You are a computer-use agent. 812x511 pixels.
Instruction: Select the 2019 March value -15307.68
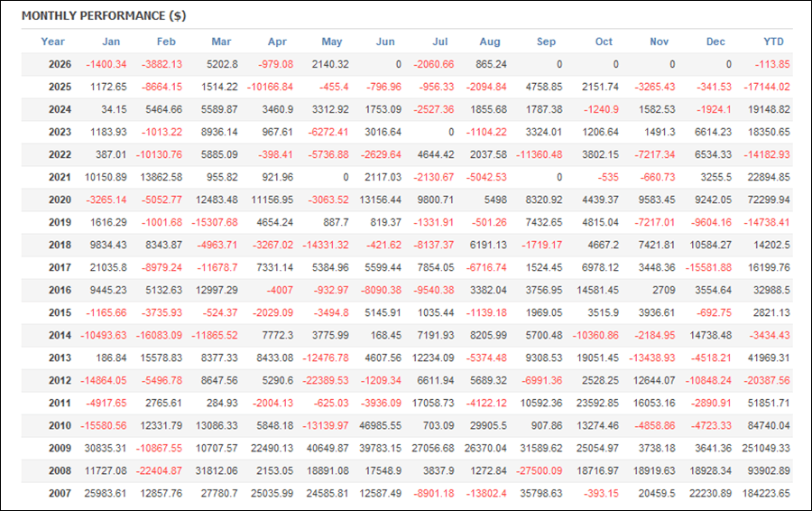[x=215, y=222]
